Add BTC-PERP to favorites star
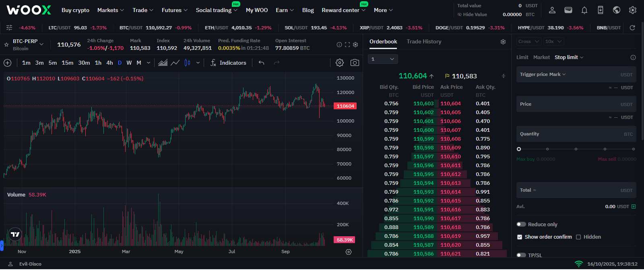 pyautogui.click(x=6, y=45)
